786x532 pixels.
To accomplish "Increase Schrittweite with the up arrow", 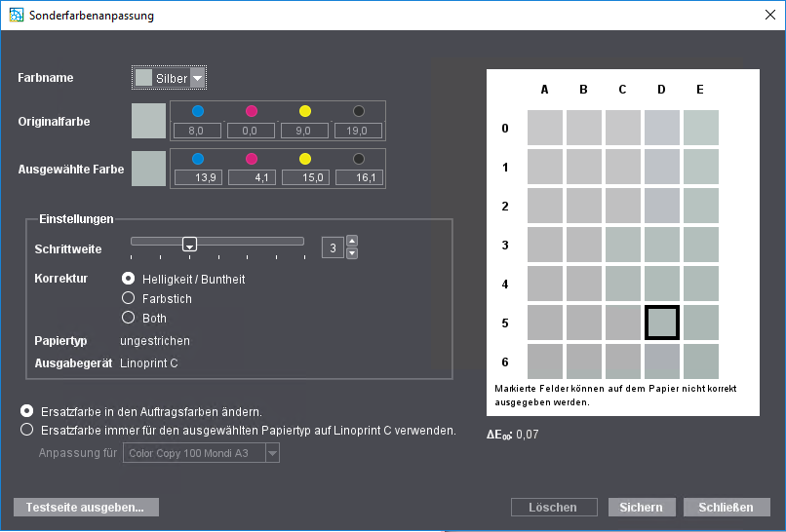I will 352,241.
